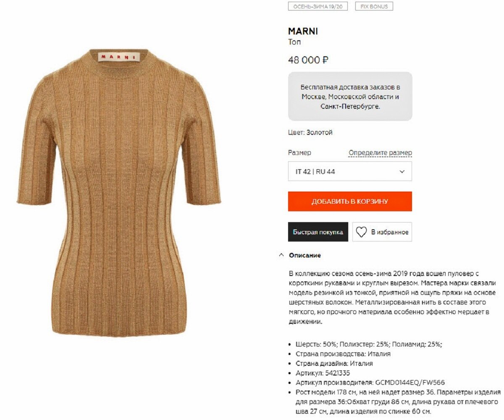Click the chevron arrow in size selector
Screen dimensions: 504x420
(402, 171)
